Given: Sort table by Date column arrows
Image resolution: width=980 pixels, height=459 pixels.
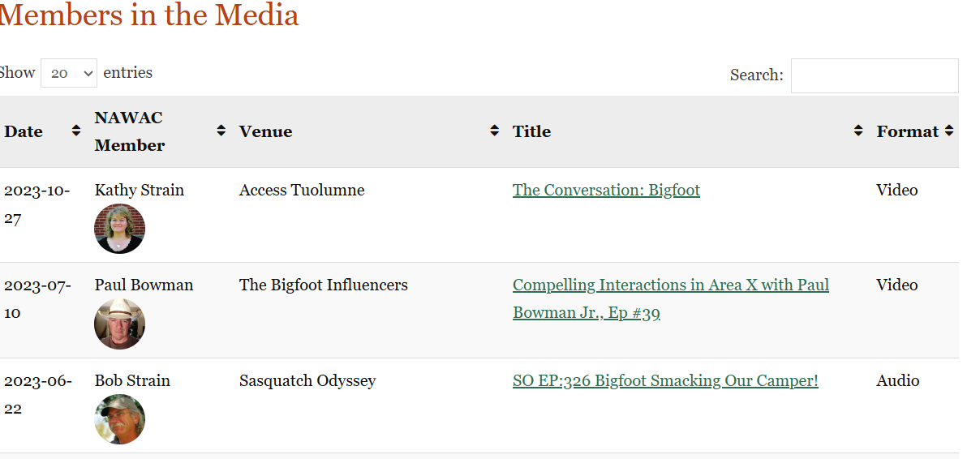Looking at the screenshot, I should pyautogui.click(x=76, y=131).
